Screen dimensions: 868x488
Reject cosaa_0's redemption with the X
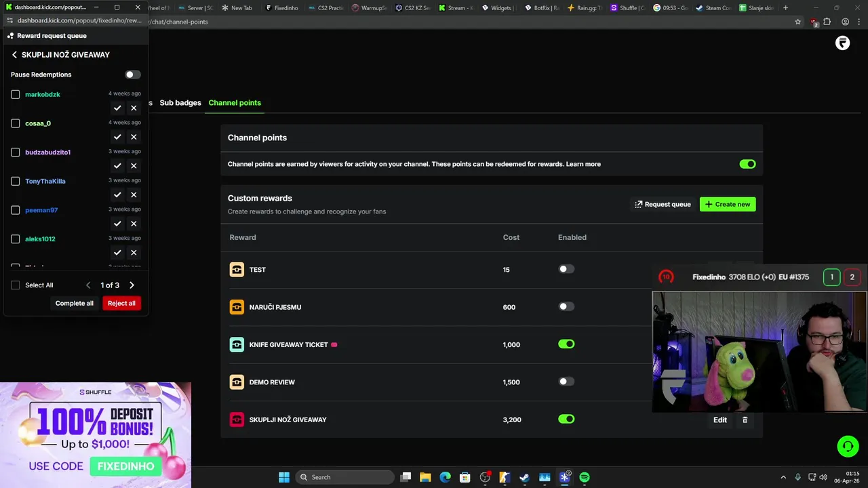pos(134,137)
